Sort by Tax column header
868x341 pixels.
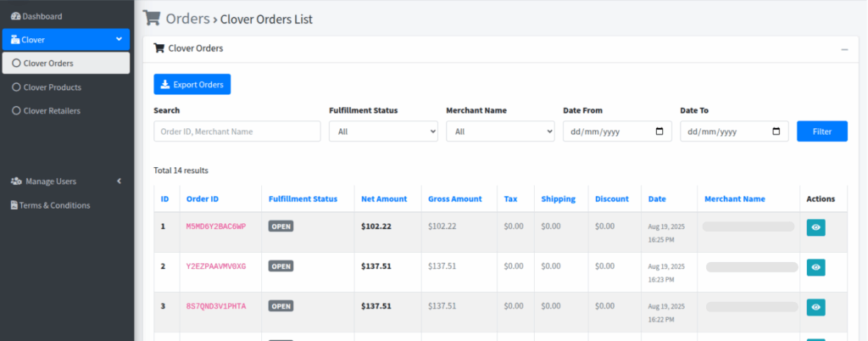click(510, 198)
